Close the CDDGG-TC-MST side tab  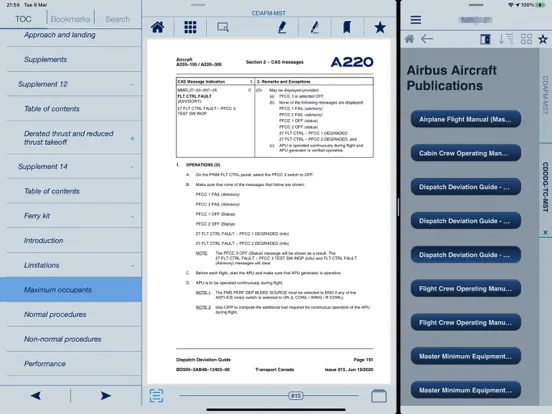tap(545, 232)
